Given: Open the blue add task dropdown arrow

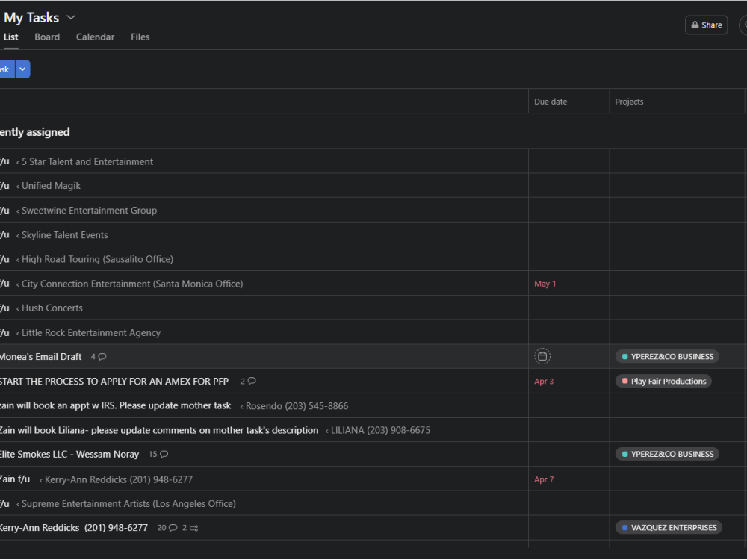Looking at the screenshot, I should click(22, 69).
